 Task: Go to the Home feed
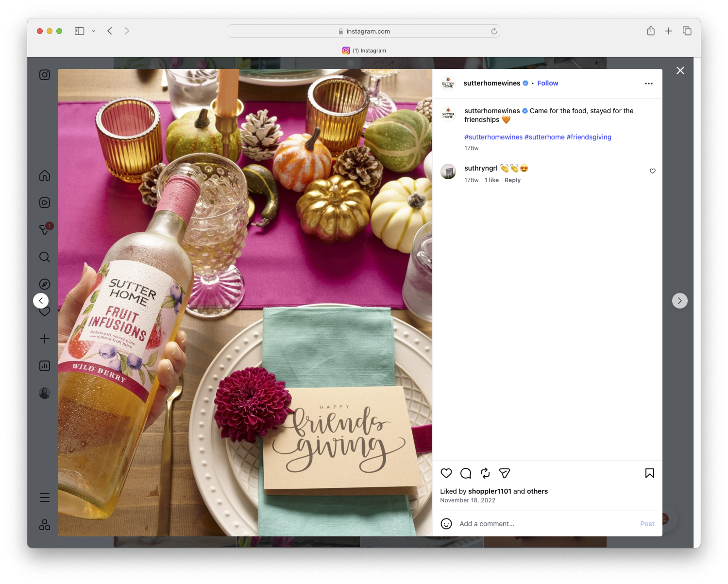44,175
